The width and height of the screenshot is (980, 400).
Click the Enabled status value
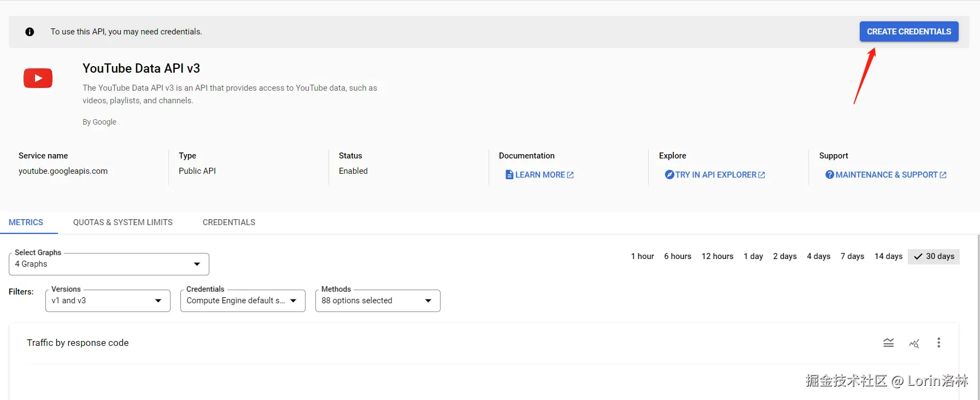(x=353, y=171)
